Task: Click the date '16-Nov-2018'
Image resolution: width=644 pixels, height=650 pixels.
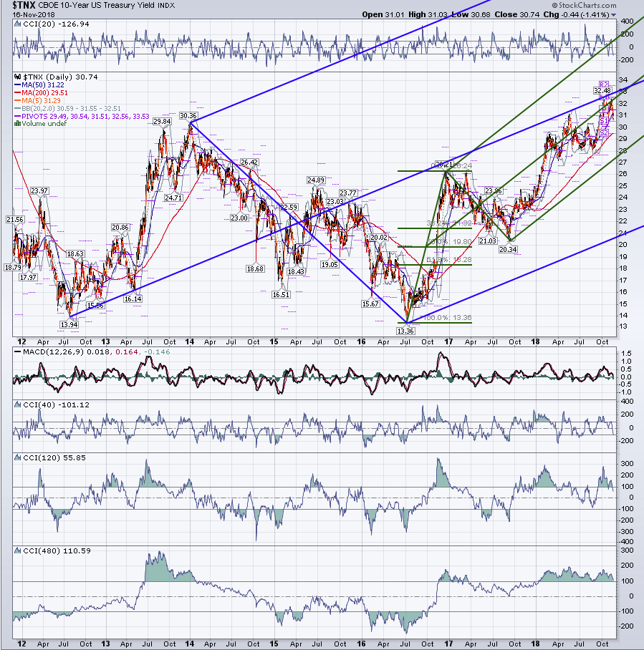Action: pyautogui.click(x=34, y=14)
